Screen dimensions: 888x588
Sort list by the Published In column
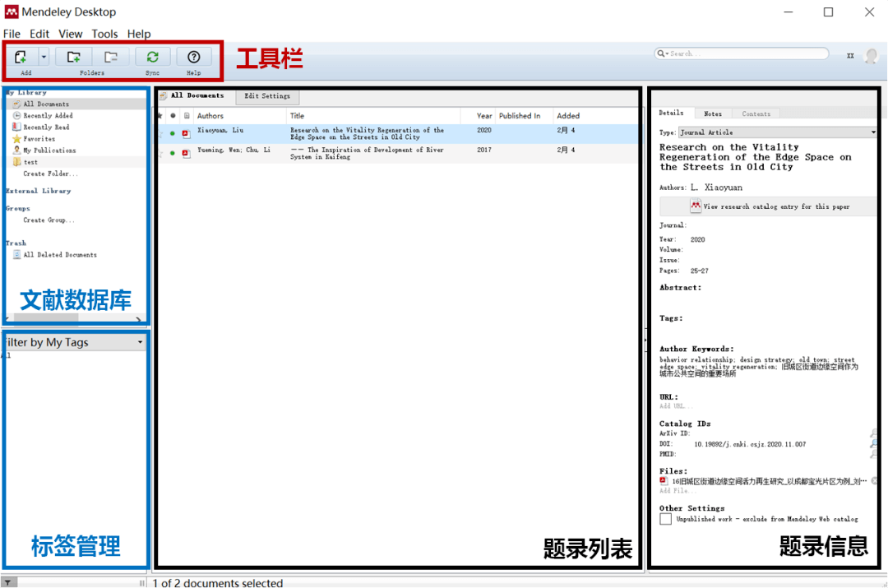click(x=520, y=116)
